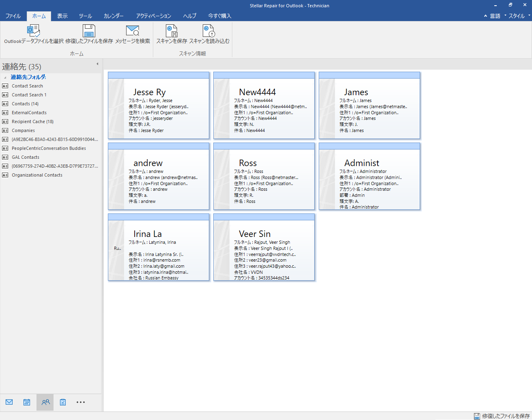Open スタイル dropdown
This screenshot has height=420, width=532.
[x=519, y=16]
